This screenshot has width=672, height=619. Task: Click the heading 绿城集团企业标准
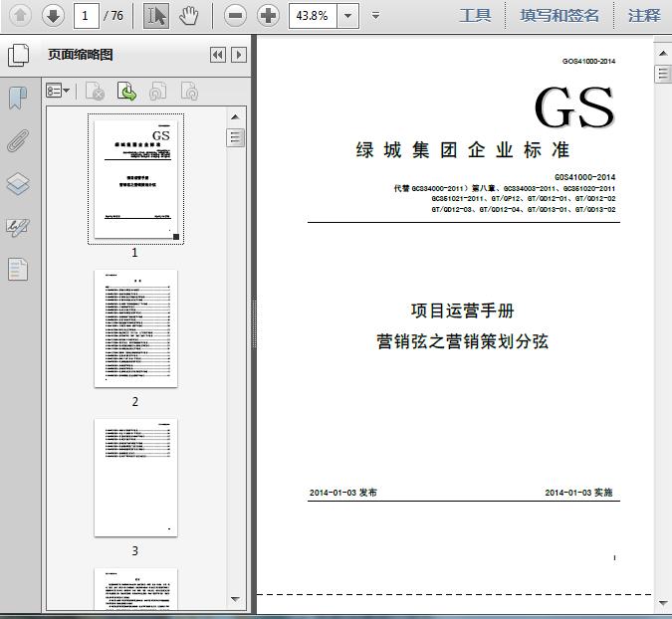coord(463,150)
